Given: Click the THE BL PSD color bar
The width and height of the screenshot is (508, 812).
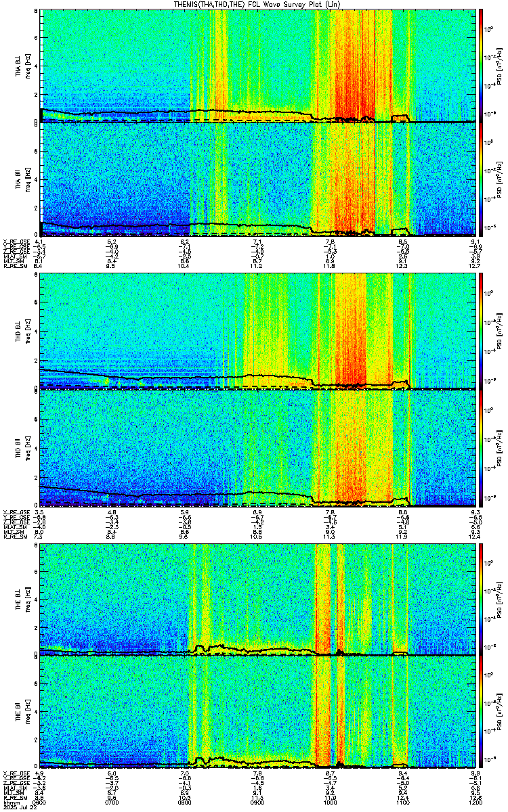Looking at the screenshot, I should point(482,600).
